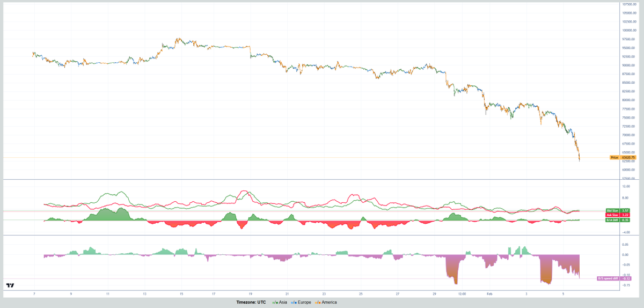The image size is (644, 308).
Task: Click the 107500.00 price axis label
Action: coord(628,4)
